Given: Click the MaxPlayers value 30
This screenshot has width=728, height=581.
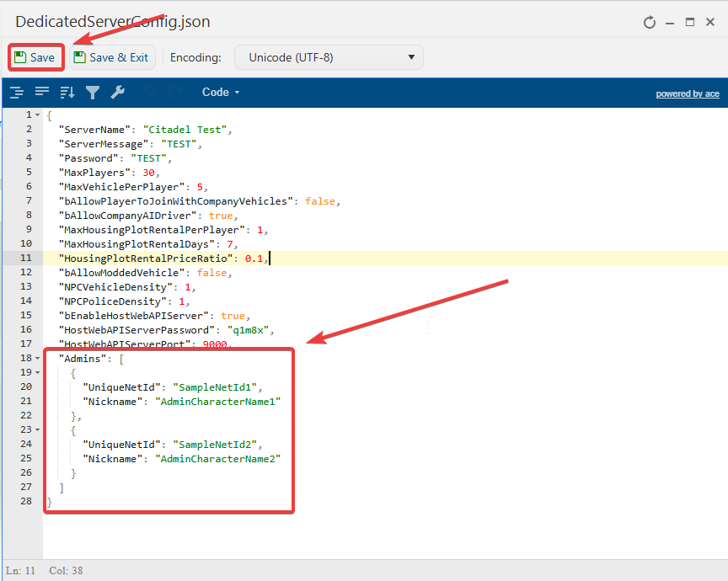Looking at the screenshot, I should coord(148,173).
